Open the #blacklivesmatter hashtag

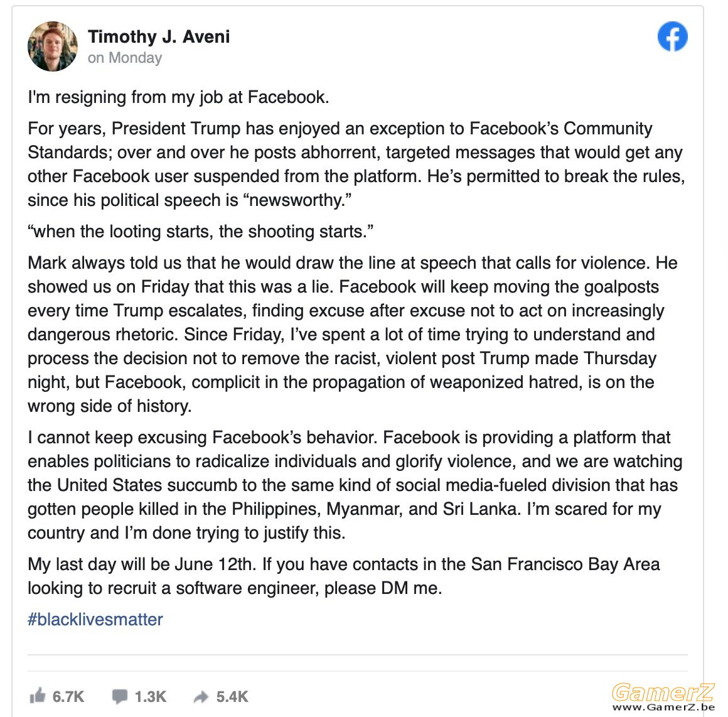coord(95,620)
